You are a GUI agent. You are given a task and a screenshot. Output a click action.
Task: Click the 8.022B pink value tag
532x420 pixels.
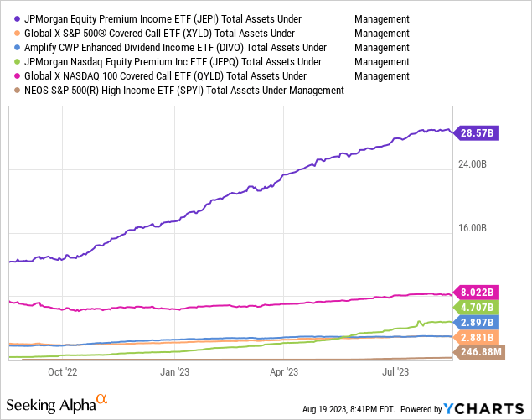coord(475,293)
